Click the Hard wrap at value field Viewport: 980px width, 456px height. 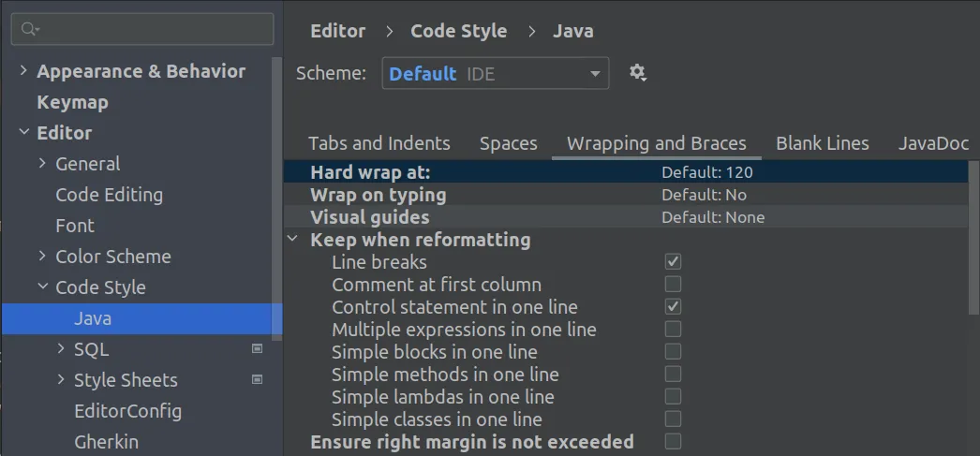coord(707,172)
